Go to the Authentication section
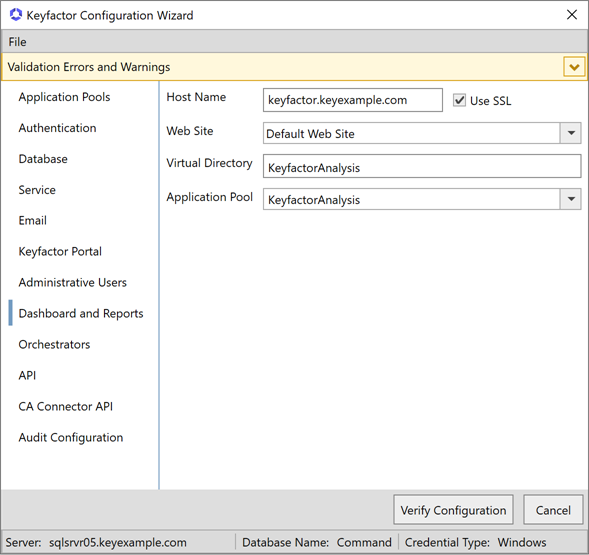Screen dimensions: 589x555 pyautogui.click(x=57, y=128)
